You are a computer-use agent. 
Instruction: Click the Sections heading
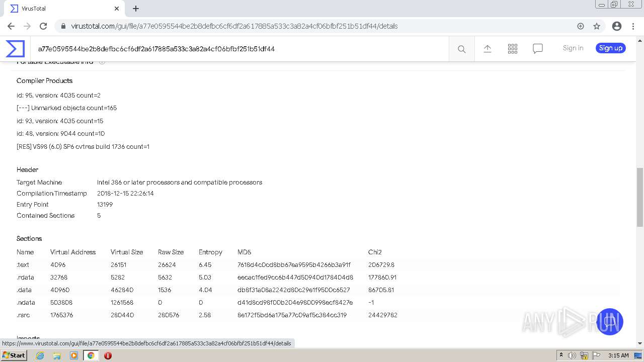(29, 238)
